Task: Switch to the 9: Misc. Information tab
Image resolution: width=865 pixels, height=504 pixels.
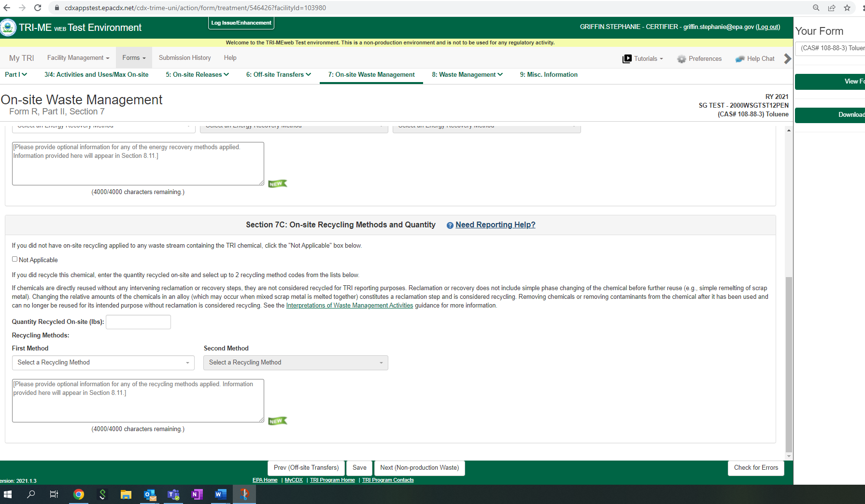Action: click(548, 75)
